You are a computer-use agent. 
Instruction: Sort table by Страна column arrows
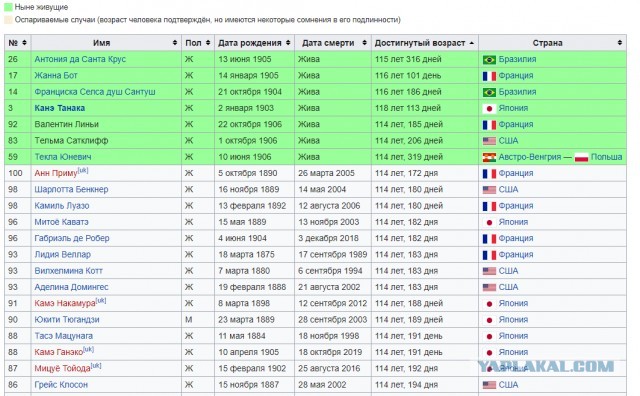point(620,43)
